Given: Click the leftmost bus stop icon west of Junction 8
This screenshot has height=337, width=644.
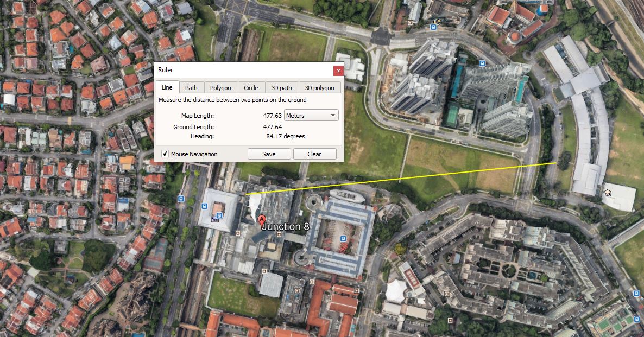Looking at the screenshot, I should pos(181,199).
